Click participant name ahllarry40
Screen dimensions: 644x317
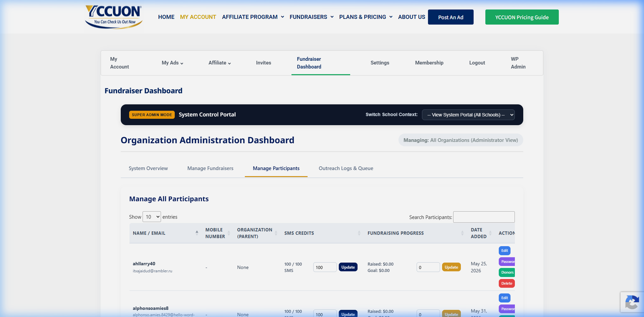(144, 264)
